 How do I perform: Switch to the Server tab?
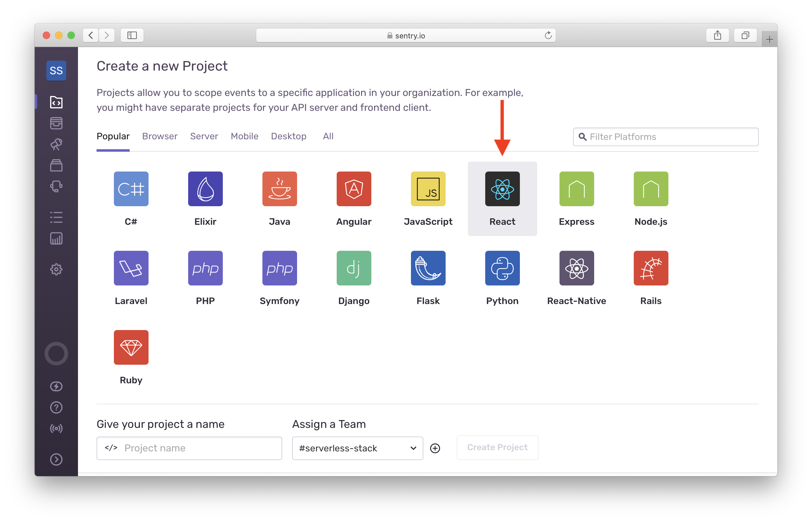click(x=204, y=136)
